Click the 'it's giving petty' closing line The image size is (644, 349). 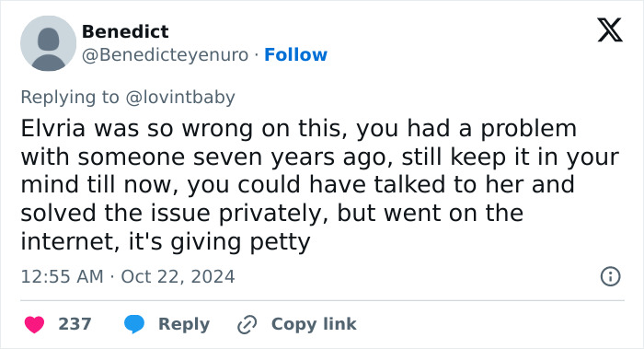(219, 241)
